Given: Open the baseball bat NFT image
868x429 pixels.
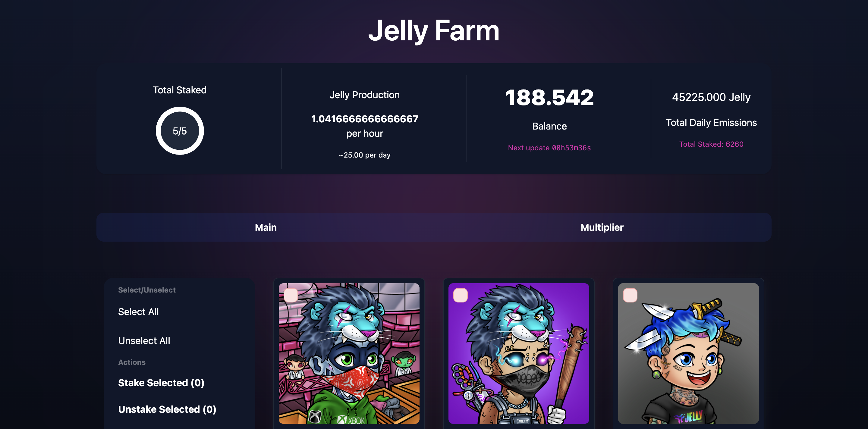Looking at the screenshot, I should (x=519, y=354).
